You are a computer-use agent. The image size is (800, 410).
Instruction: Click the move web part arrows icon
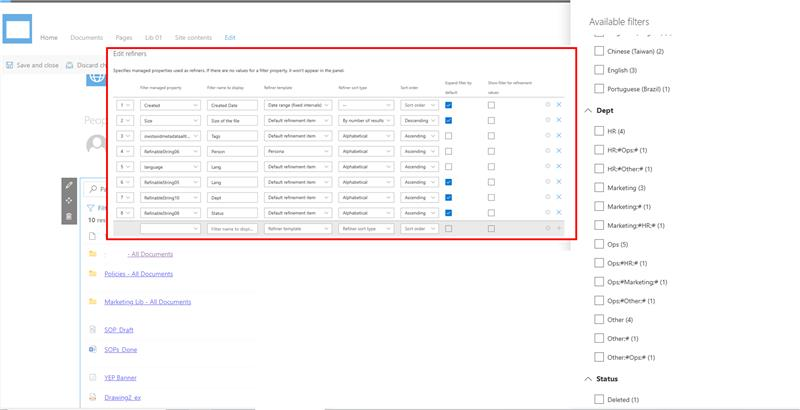point(69,200)
